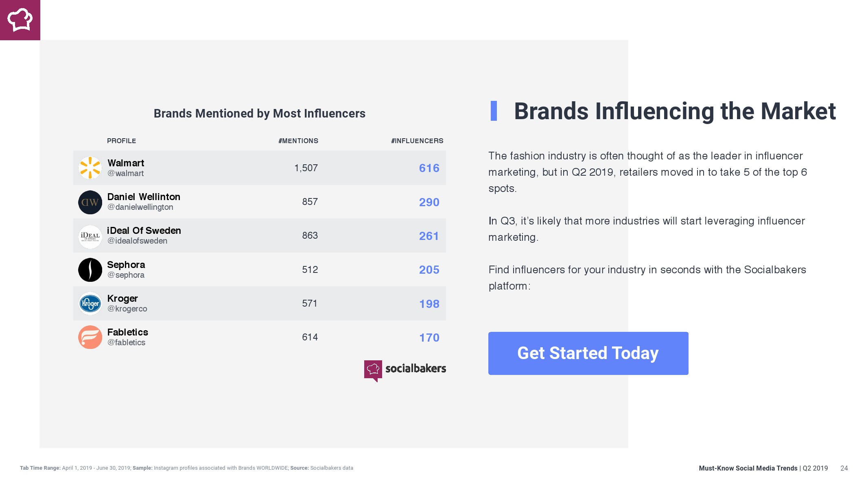Click the Brands Influencing the Market heading
Screen dimensions: 868x488
675,111
